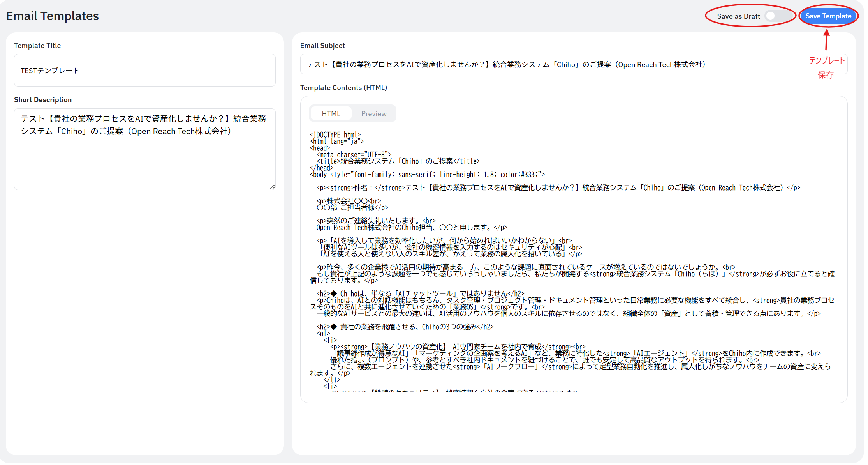Click the Email Subject label
This screenshot has height=465, width=868.
tap(322, 46)
